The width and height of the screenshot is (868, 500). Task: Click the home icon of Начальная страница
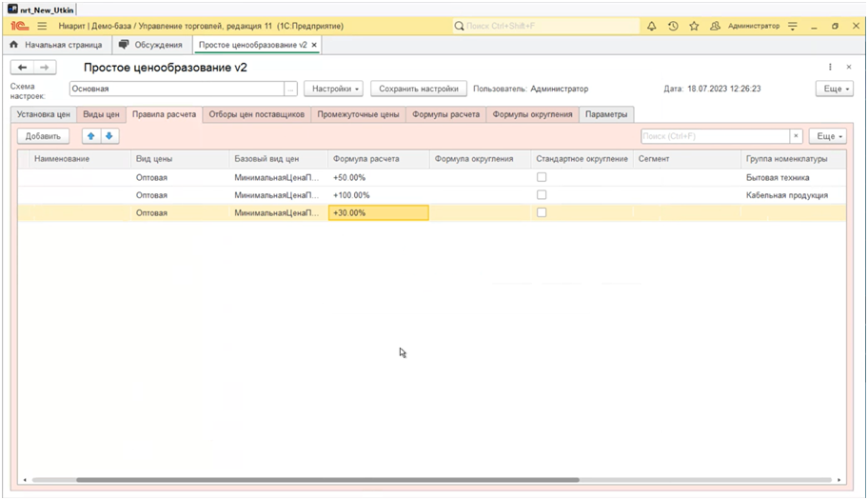[x=14, y=45]
